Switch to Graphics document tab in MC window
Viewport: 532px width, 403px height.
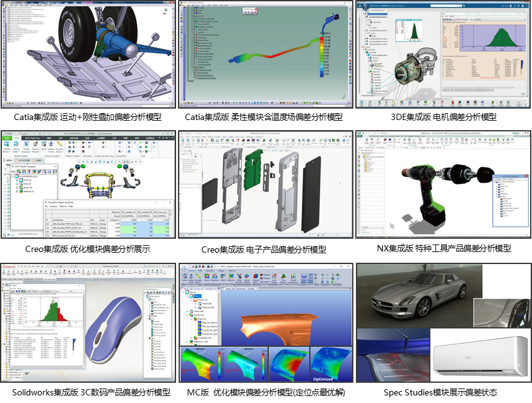click(241, 289)
